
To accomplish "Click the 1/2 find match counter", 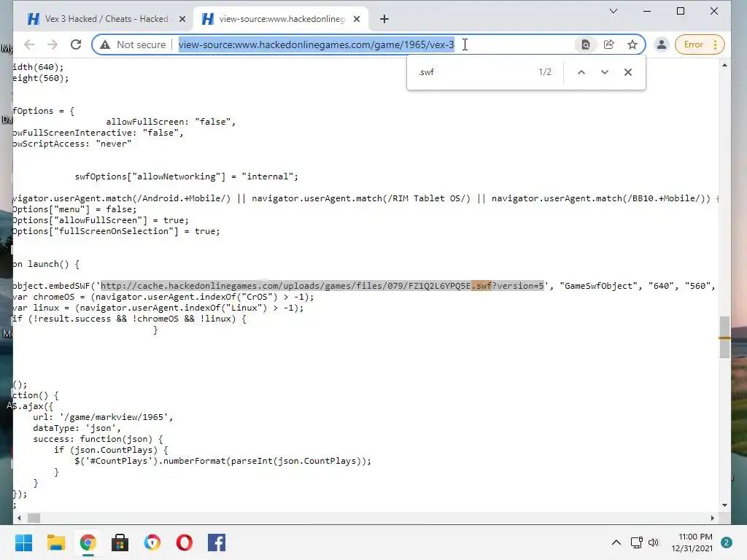I will tap(545, 72).
